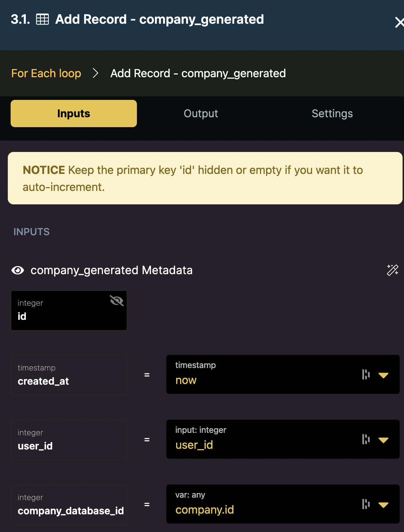Viewport: 404px width, 532px height.
Task: Open filters icon on created_at value
Action: point(366,374)
